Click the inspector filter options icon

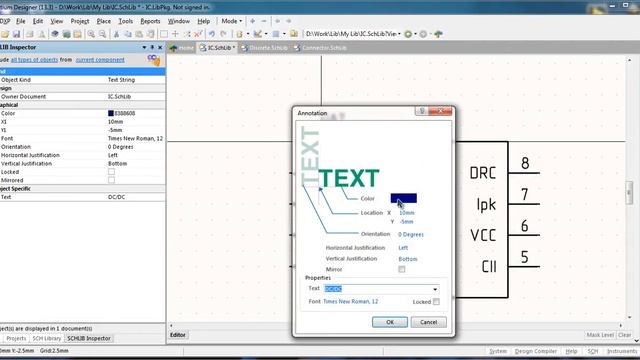tap(154, 60)
